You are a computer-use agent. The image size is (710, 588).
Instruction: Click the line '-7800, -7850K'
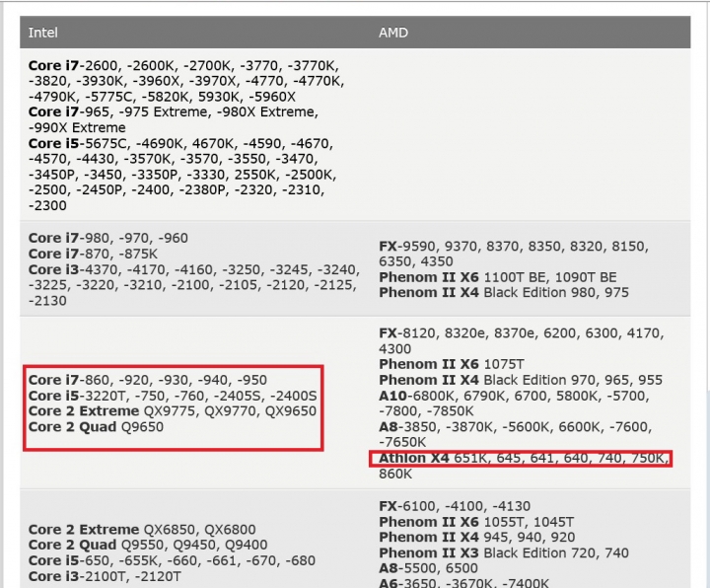click(426, 411)
